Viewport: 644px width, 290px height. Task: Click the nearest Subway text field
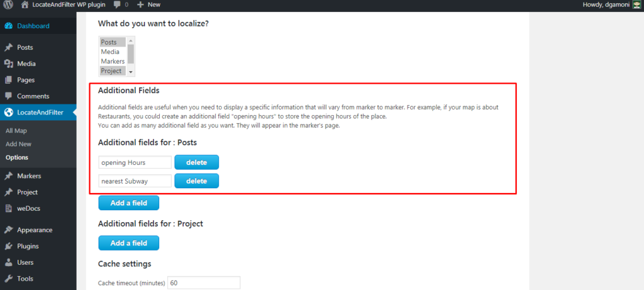[135, 181]
